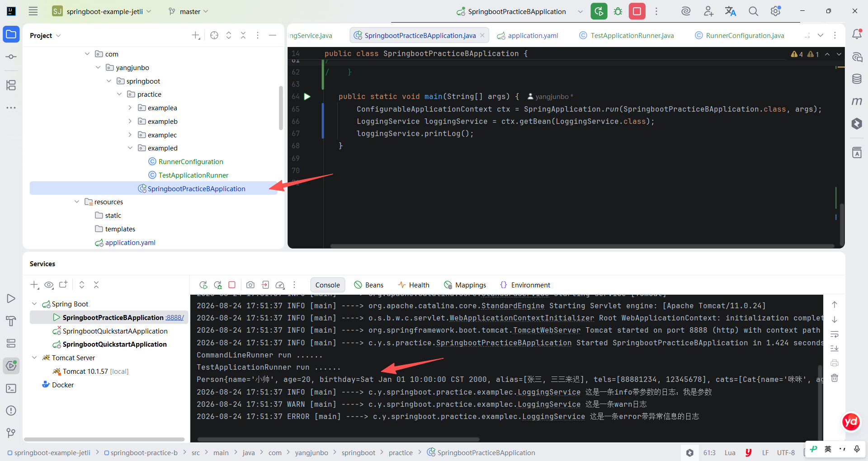868x461 pixels.
Task: Open the Environment tab
Action: click(525, 285)
